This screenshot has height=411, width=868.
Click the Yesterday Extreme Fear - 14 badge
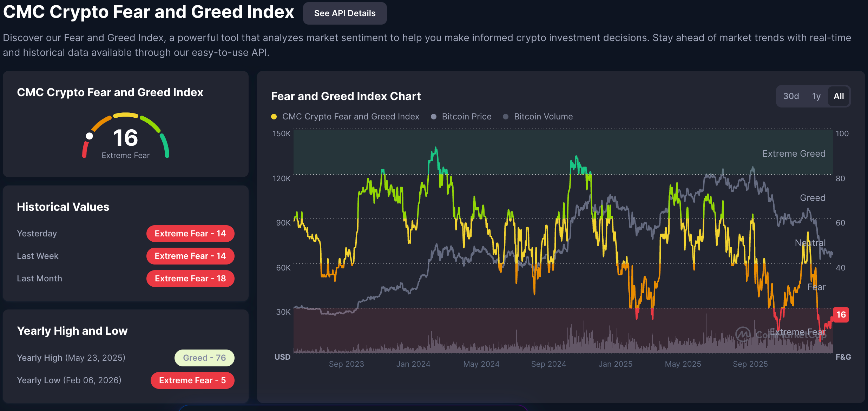point(190,234)
